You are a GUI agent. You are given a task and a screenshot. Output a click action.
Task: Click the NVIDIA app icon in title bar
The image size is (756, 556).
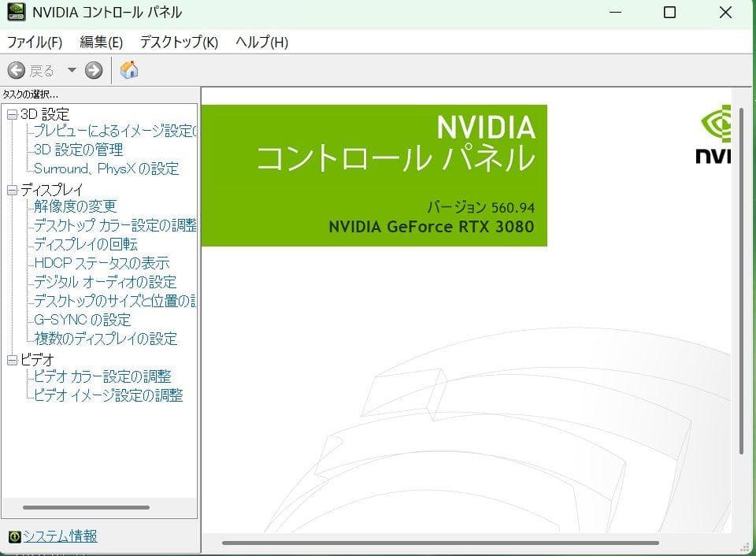coord(16,12)
